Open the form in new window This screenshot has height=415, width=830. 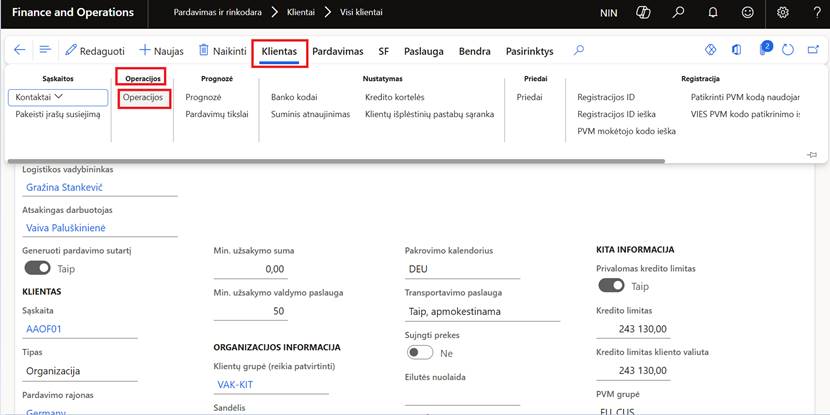coord(814,50)
